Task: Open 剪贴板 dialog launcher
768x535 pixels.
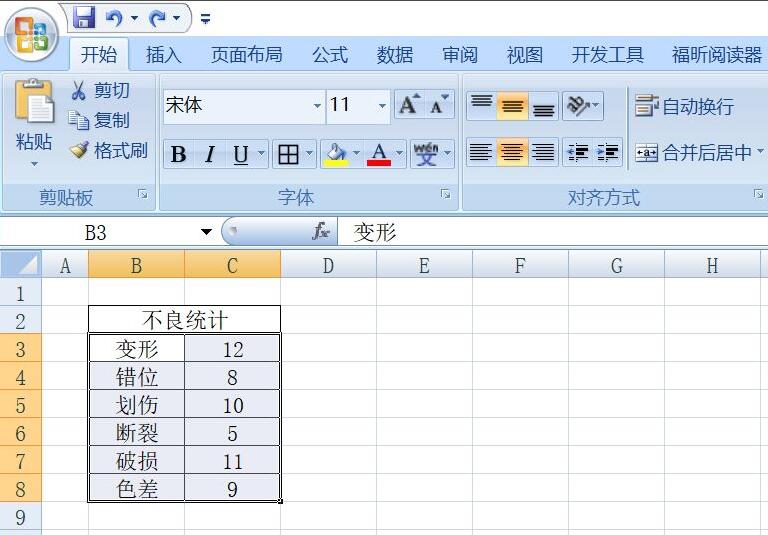Action: (143, 195)
